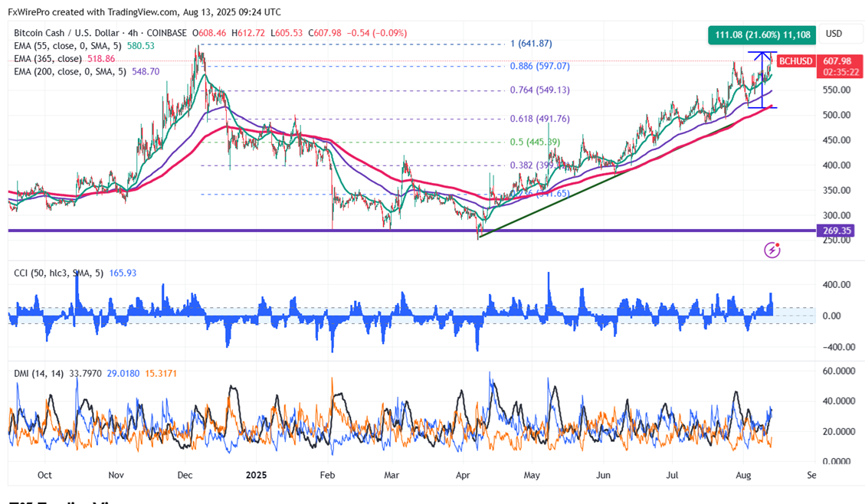
Task: Click the EMA 55 value 580.53
Action: tap(141, 46)
